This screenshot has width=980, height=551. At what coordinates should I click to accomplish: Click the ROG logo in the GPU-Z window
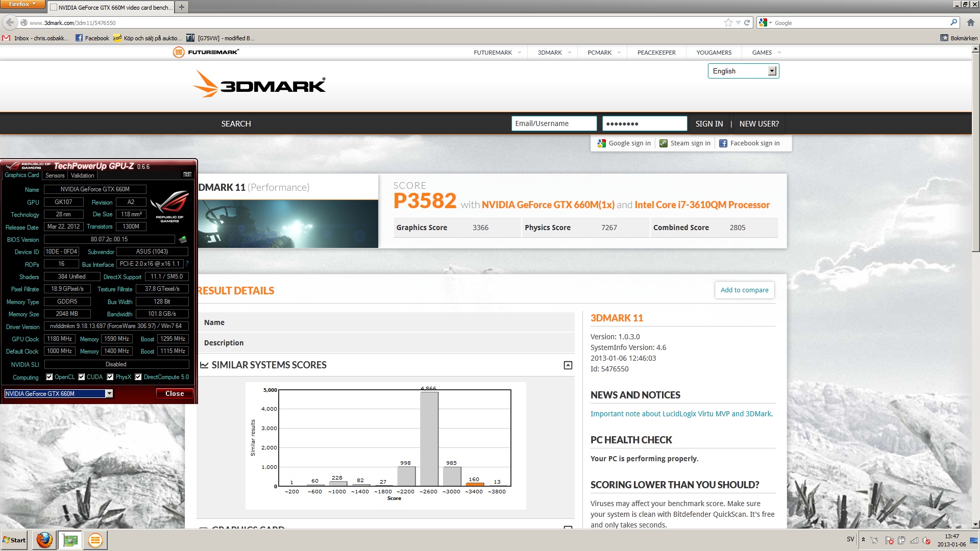(170, 206)
